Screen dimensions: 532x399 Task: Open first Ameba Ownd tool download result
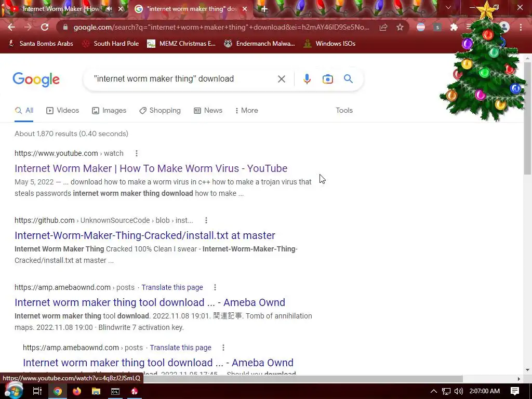150,303
